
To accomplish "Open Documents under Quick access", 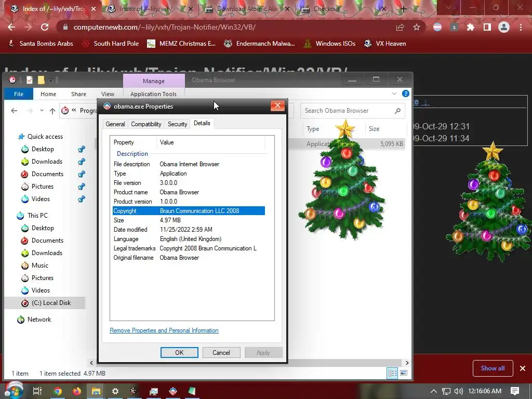I will tap(47, 174).
